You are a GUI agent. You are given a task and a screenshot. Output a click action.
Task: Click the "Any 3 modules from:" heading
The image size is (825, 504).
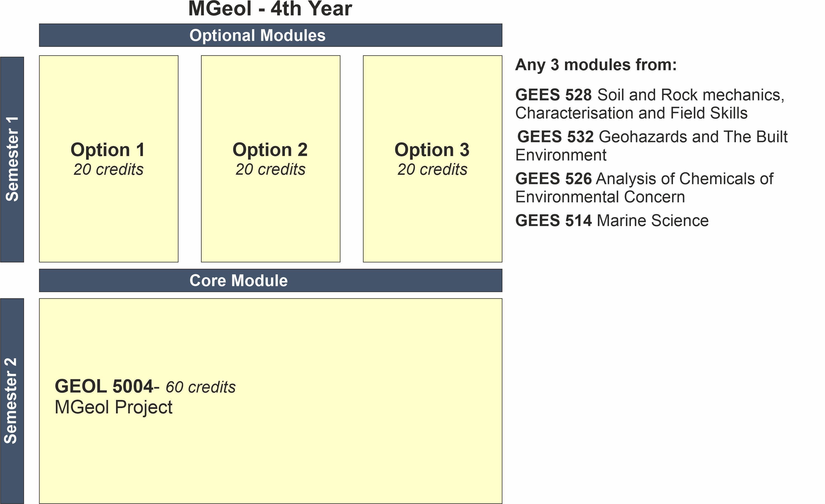[596, 65]
